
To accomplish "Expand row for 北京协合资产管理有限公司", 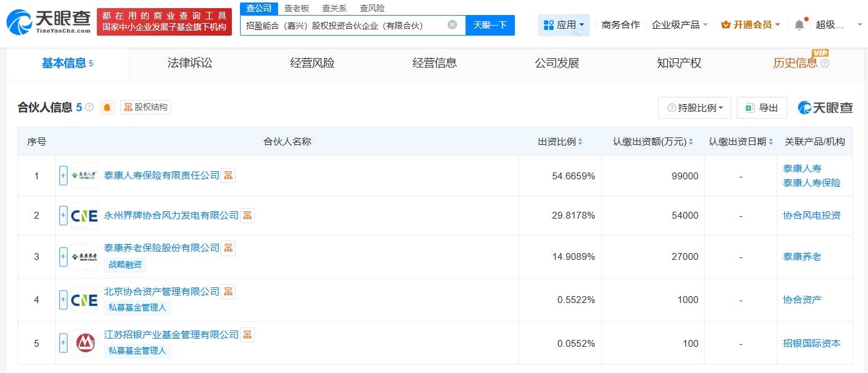I will click(63, 300).
